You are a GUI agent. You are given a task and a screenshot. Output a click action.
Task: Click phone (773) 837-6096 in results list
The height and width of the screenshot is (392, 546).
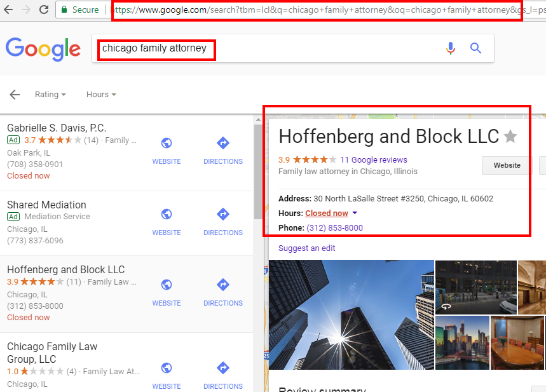35,241
